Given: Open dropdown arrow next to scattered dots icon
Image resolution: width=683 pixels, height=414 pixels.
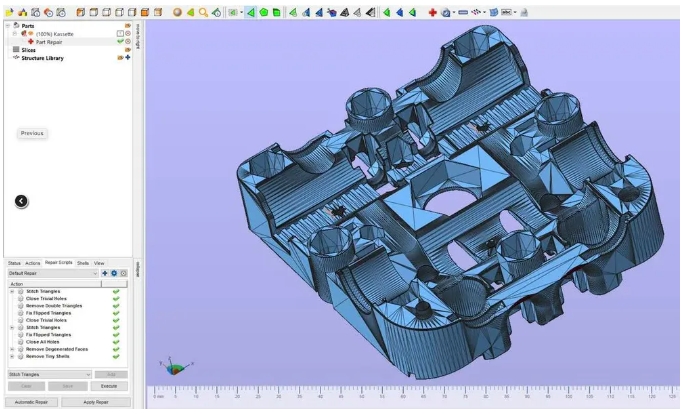Looking at the screenshot, I should 484,12.
